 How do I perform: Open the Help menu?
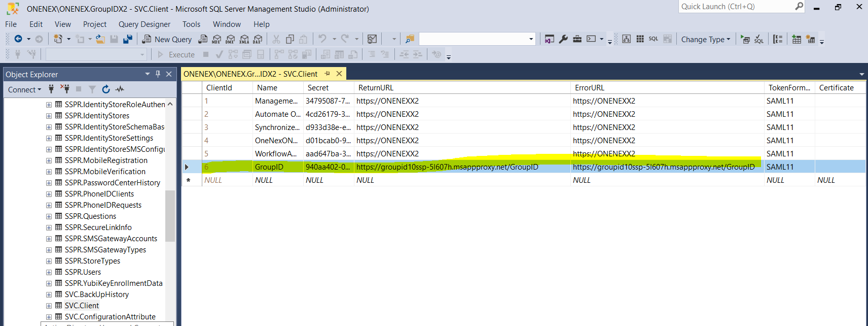pos(262,24)
